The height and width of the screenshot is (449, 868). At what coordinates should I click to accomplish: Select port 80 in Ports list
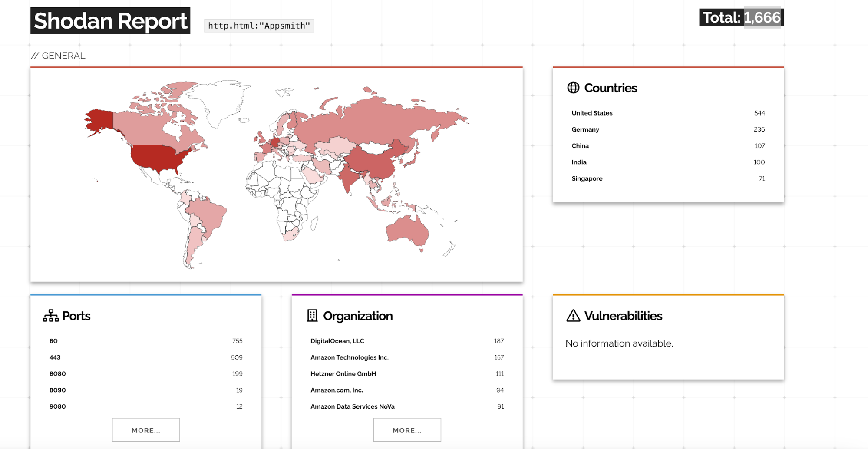click(x=53, y=341)
